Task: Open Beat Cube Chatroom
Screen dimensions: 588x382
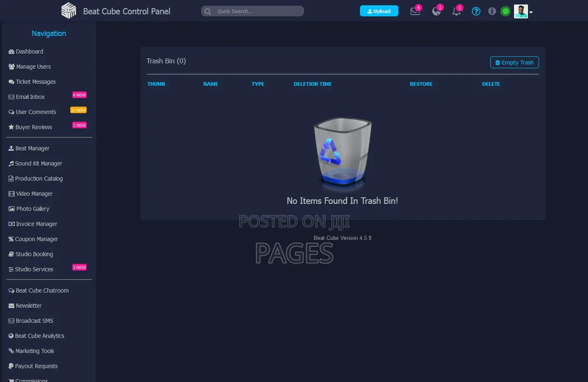Action: click(38, 290)
